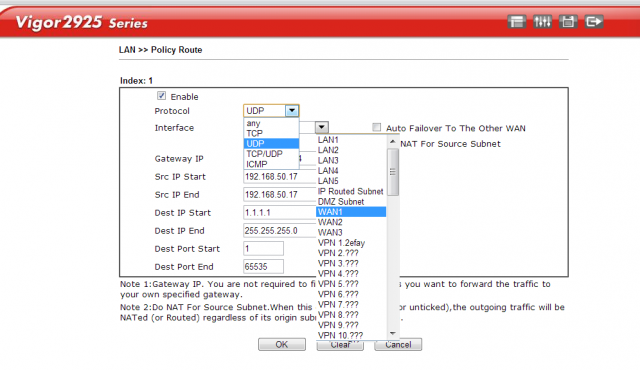640x370 pixels.
Task: Select LAN3 in Interface list
Action: click(351, 160)
